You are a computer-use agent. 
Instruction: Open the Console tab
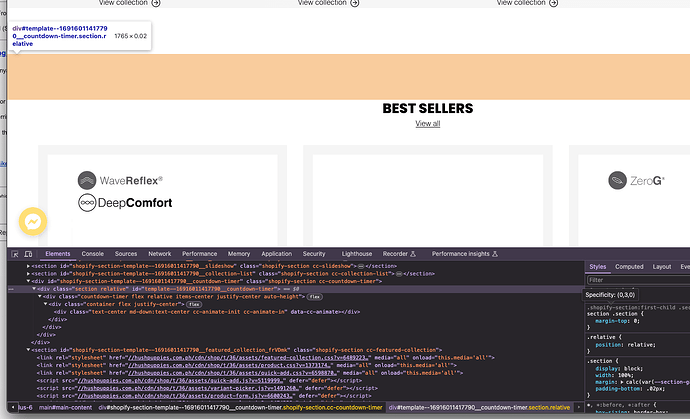pos(92,254)
